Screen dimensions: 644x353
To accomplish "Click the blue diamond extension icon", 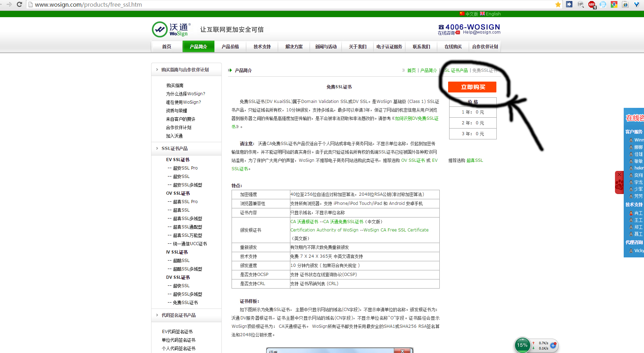I will 637,5.
